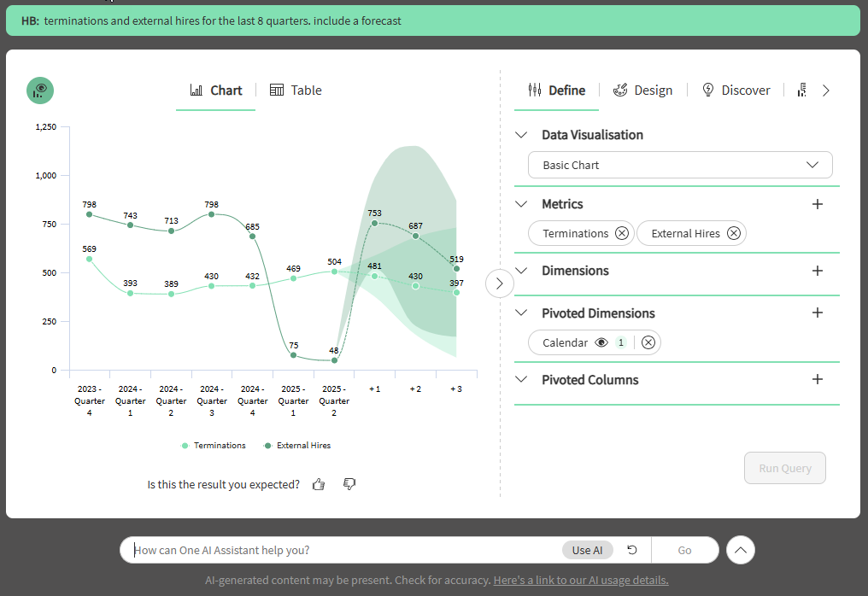Screen dimensions: 868x596
Task: Click the AI Assistant text input field
Action: pos(342,550)
